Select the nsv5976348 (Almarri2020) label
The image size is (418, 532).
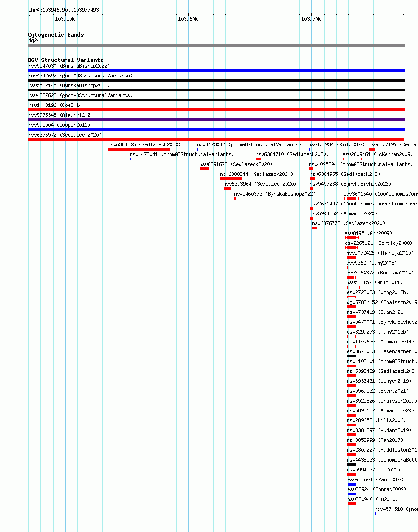pyautogui.click(x=62, y=115)
